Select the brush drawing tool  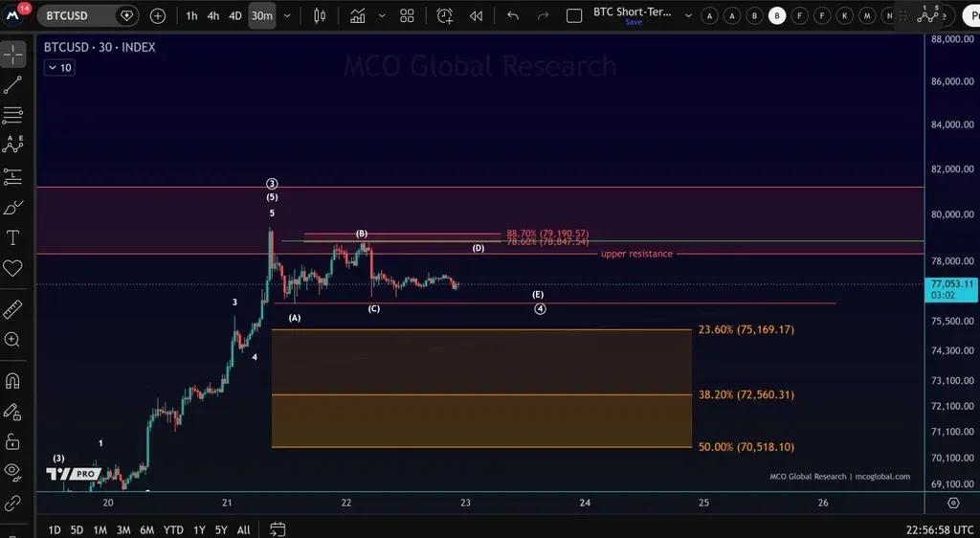click(12, 208)
